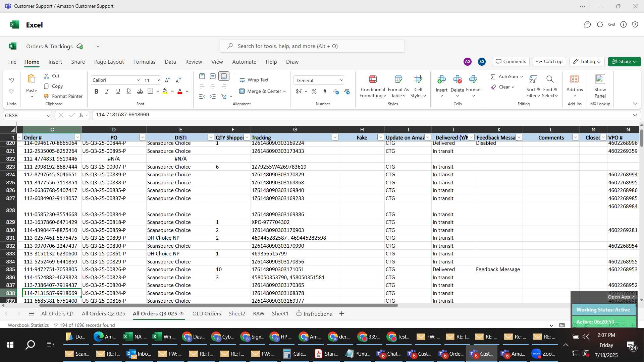Open Tracking column filter dropdown
This screenshot has height=362, width=644.
point(335,137)
